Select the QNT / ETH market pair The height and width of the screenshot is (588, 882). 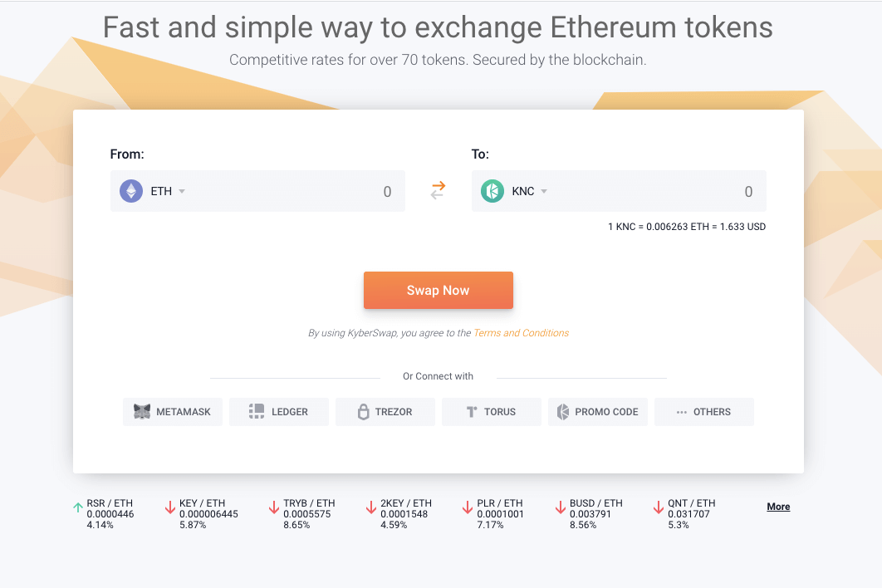pyautogui.click(x=684, y=514)
